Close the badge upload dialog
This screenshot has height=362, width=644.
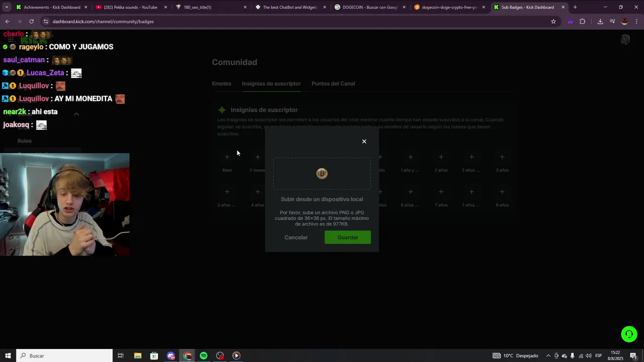[364, 141]
